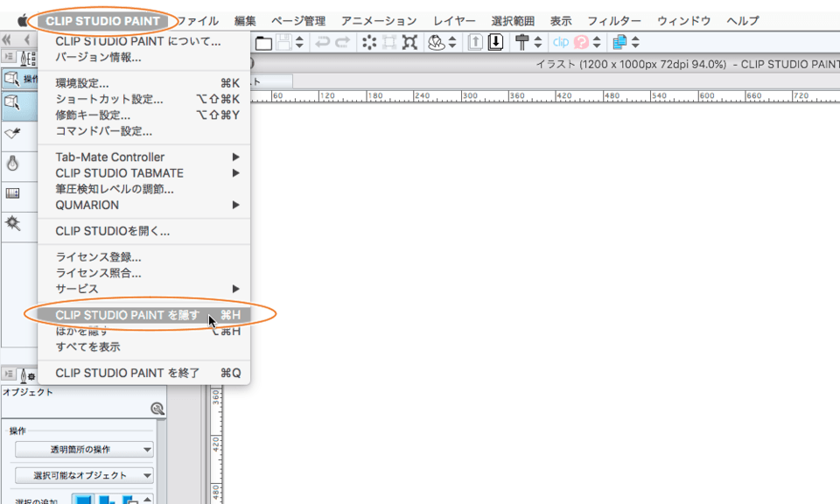Select the Object operation tool icon
This screenshot has width=840, height=504.
(x=12, y=103)
